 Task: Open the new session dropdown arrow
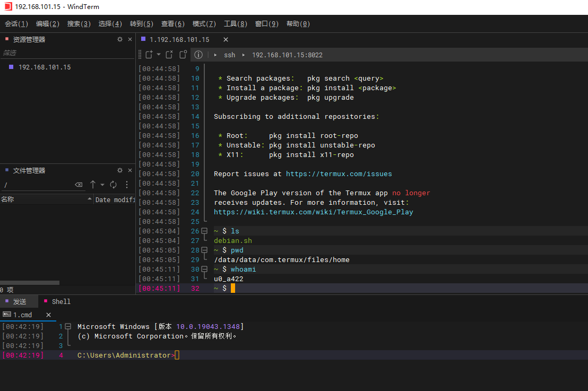pos(159,55)
